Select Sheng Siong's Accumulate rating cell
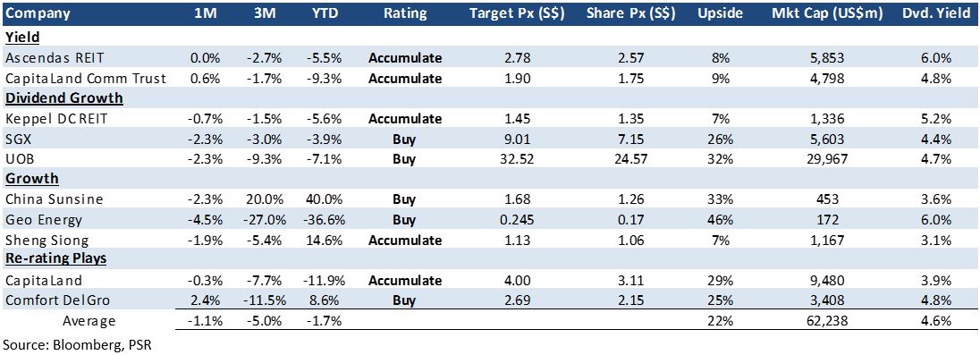The image size is (980, 355). coord(405,240)
